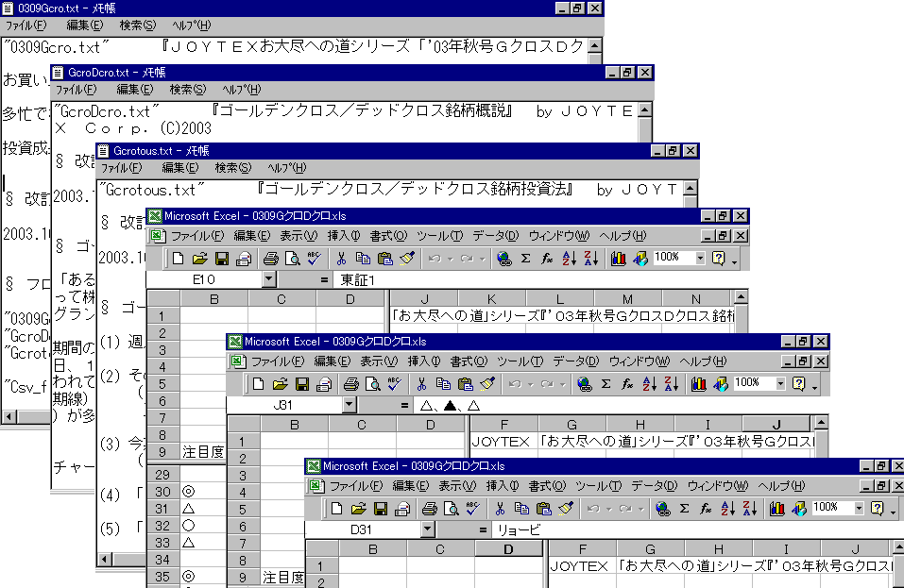This screenshot has height=588, width=904.
Task: Select JOYTEX cell in the J31 Excel window
Action: 503,442
